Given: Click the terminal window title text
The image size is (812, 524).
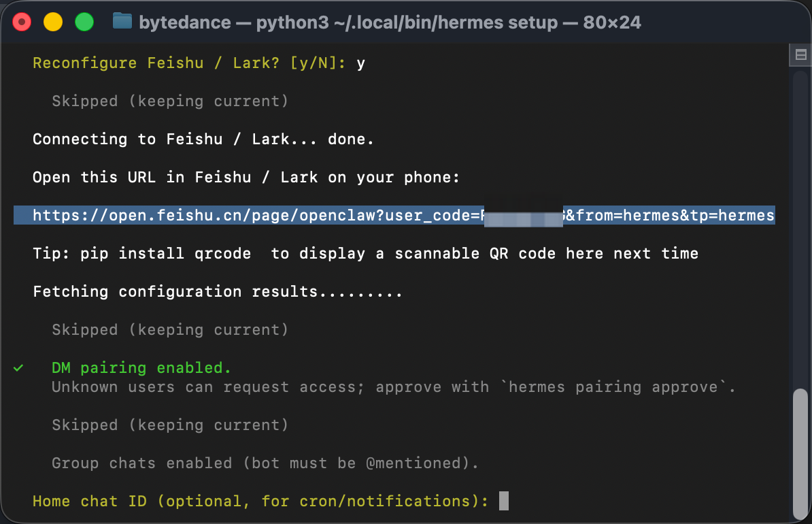Looking at the screenshot, I should [x=390, y=22].
